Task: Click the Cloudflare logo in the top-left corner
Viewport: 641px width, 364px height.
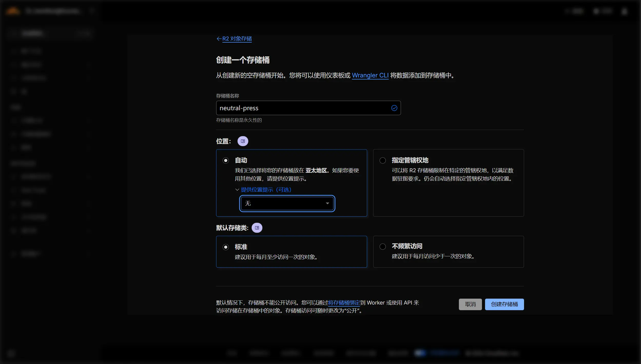Action: pos(13,11)
